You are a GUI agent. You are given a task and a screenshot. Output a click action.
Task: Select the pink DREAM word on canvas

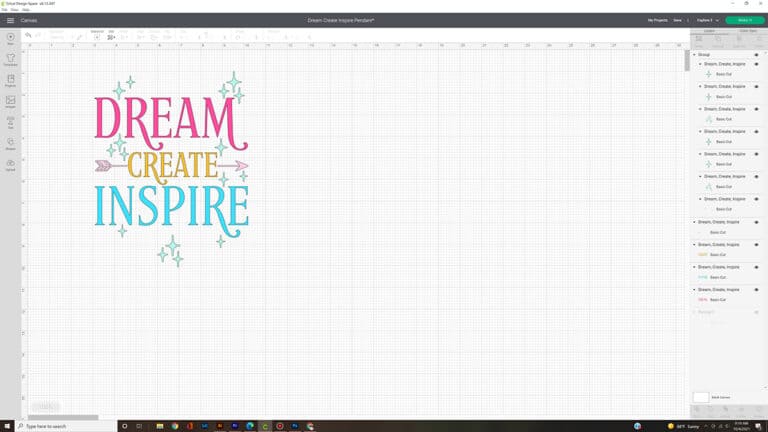click(x=171, y=122)
